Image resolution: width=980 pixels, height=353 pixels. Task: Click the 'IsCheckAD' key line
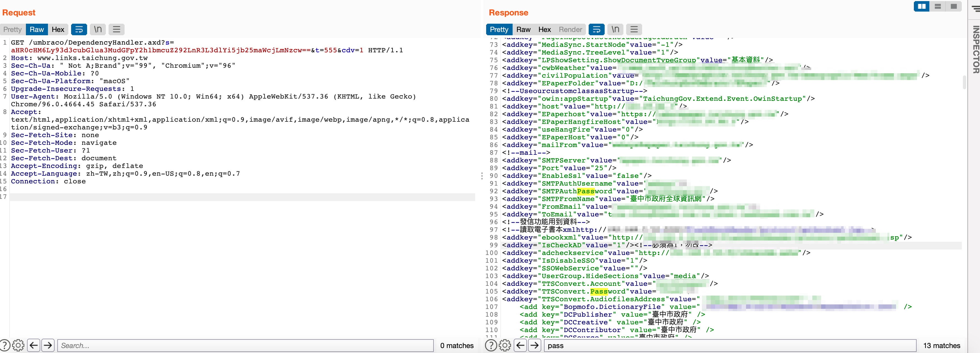(607, 245)
